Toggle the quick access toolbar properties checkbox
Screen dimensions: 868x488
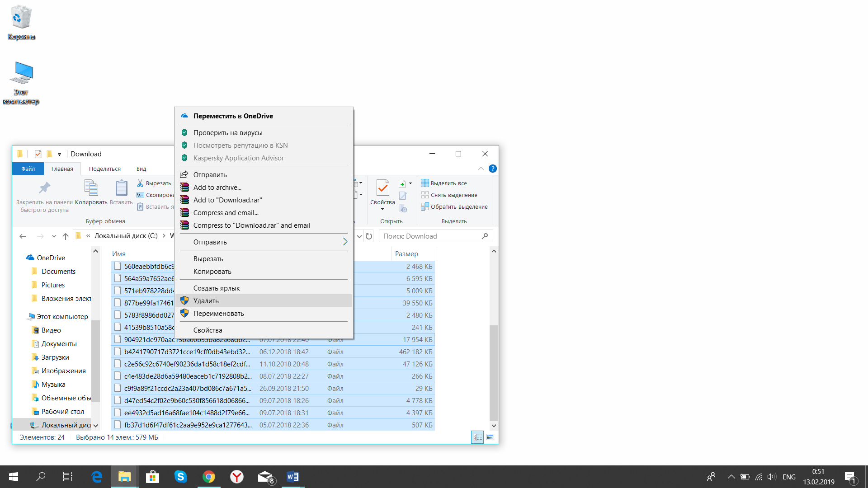point(38,154)
